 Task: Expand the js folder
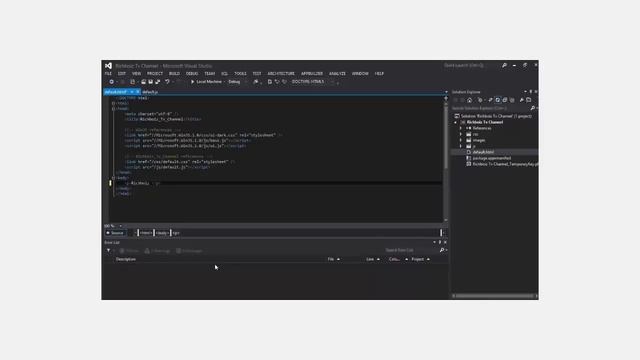[x=461, y=146]
